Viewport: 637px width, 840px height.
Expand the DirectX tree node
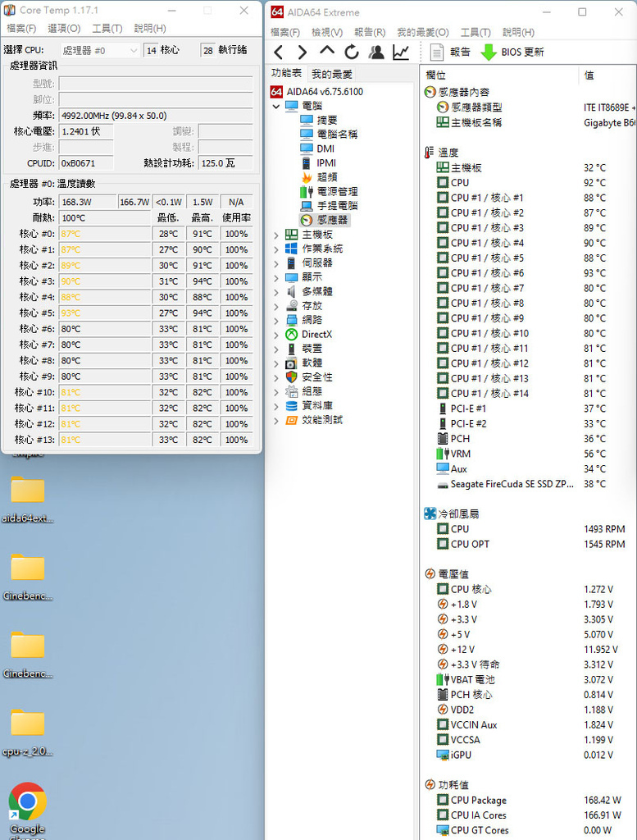pos(276,335)
